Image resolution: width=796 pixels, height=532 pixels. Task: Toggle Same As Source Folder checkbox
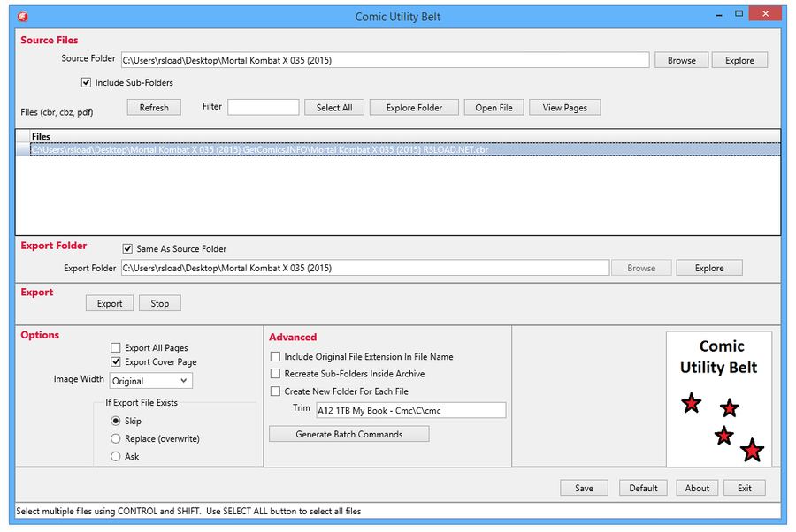click(127, 248)
